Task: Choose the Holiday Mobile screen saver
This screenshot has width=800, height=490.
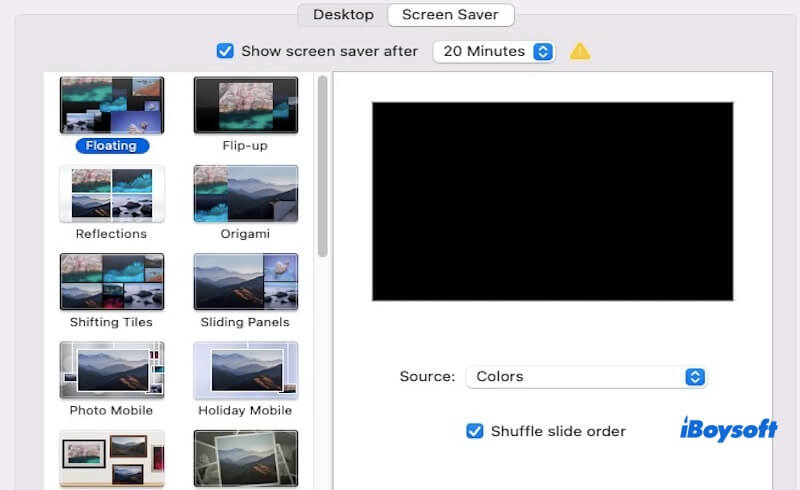Action: click(245, 370)
